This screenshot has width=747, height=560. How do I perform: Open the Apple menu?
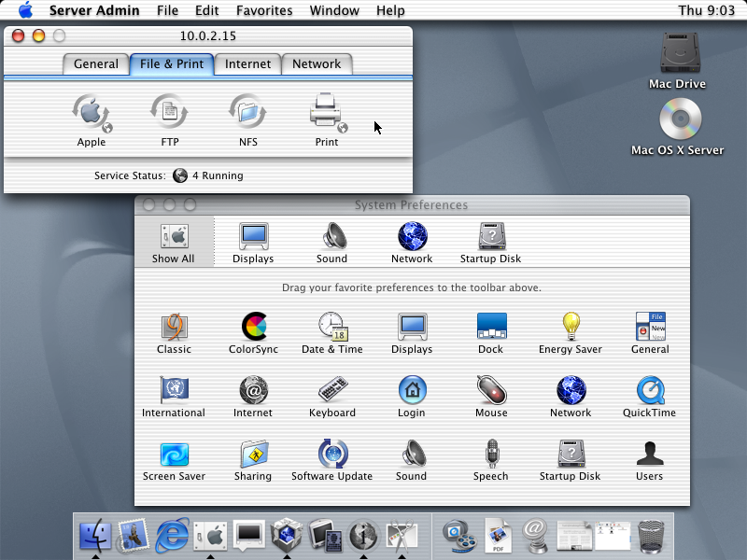coord(26,10)
